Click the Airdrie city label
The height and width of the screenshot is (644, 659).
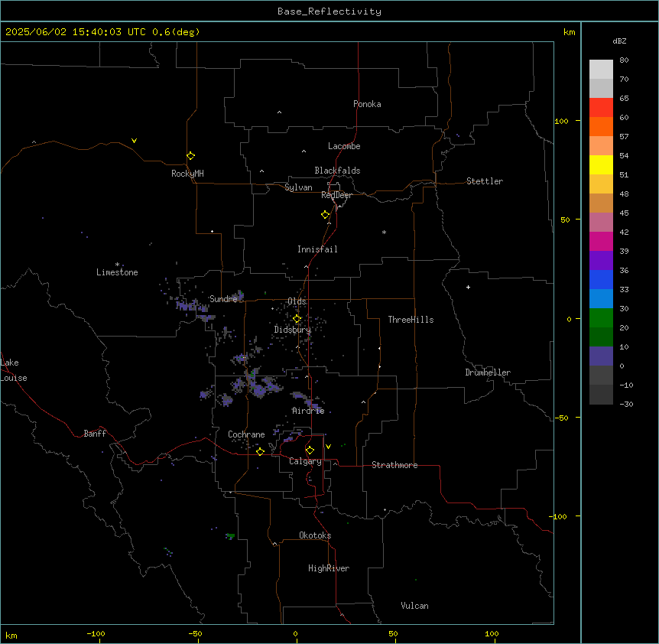point(308,411)
